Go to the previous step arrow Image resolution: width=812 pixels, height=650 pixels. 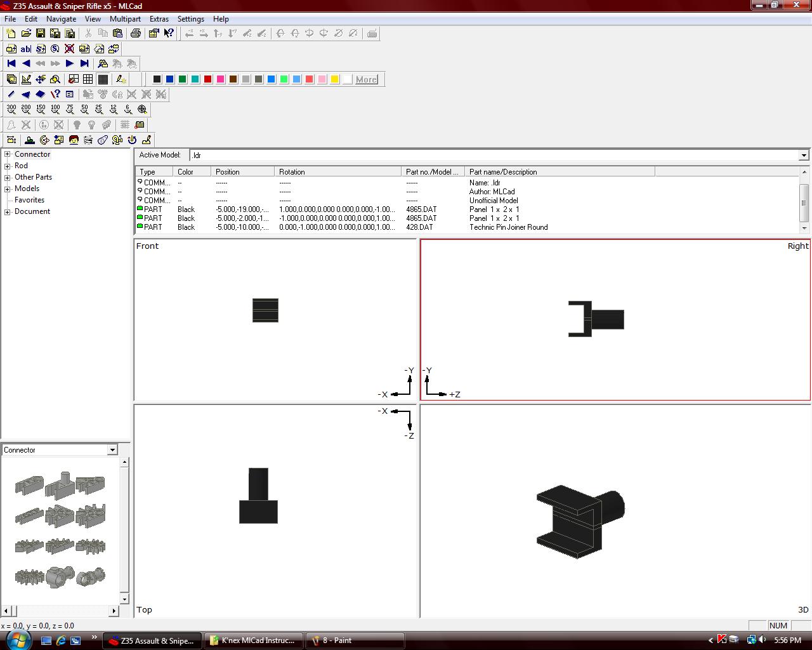pos(26,63)
